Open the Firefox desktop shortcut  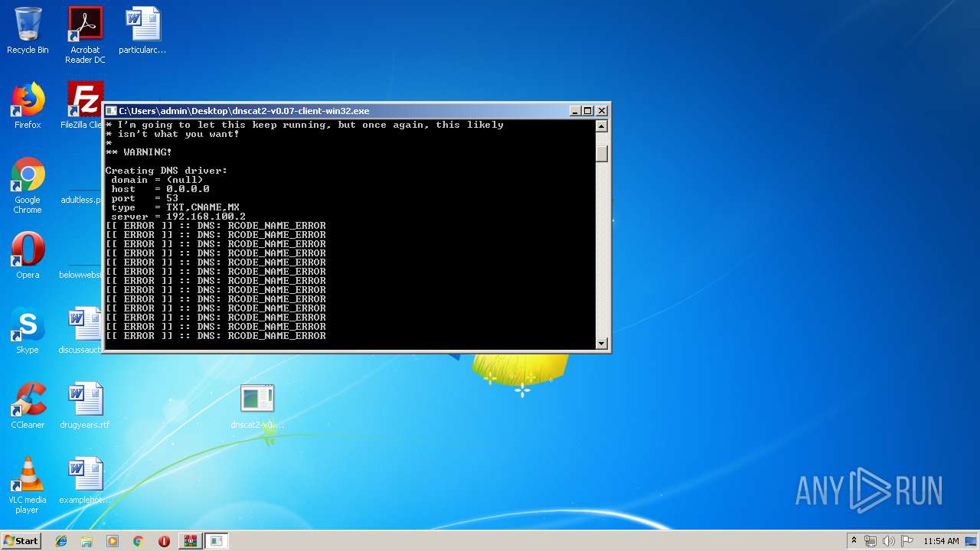point(28,106)
